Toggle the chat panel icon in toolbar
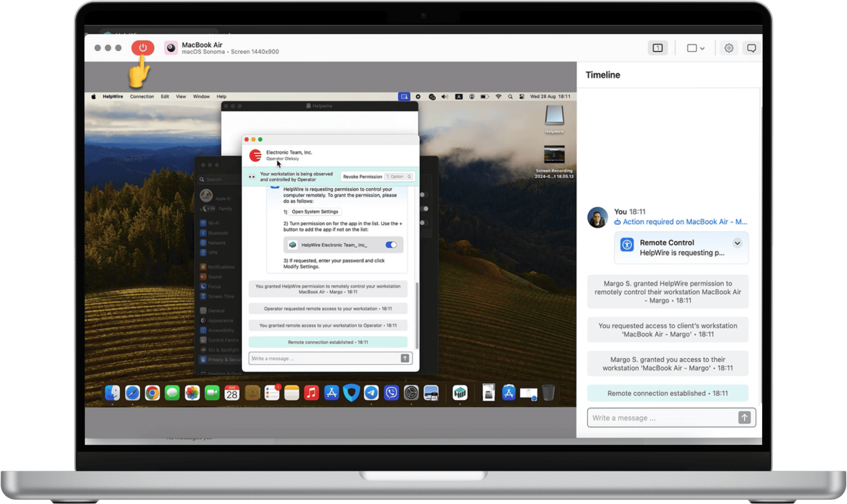 point(751,48)
